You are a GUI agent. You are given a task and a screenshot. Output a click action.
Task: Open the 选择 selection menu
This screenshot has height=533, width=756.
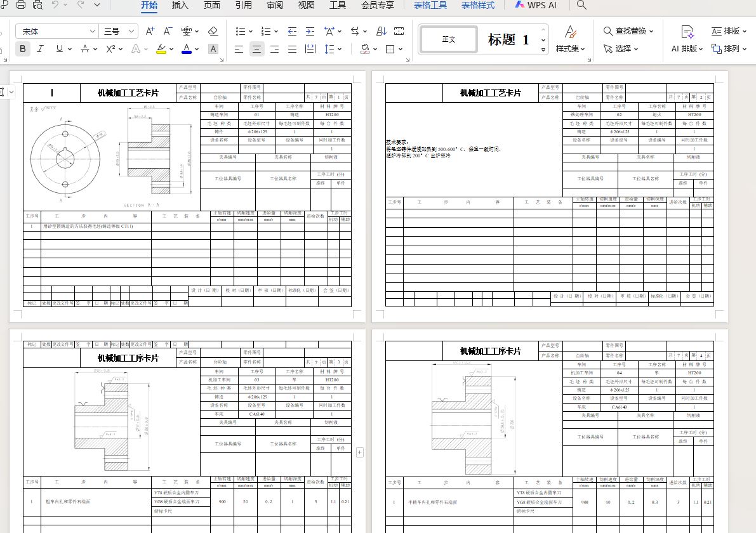click(621, 49)
